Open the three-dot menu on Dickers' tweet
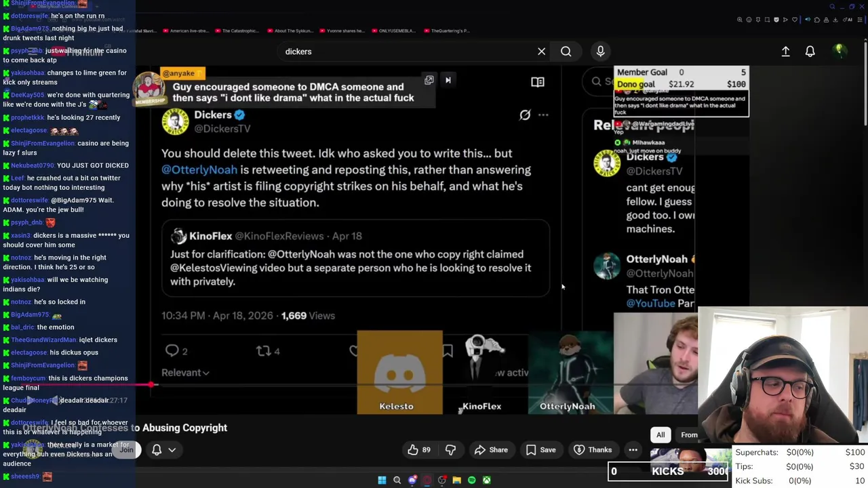Image resolution: width=868 pixels, height=488 pixels. click(543, 115)
